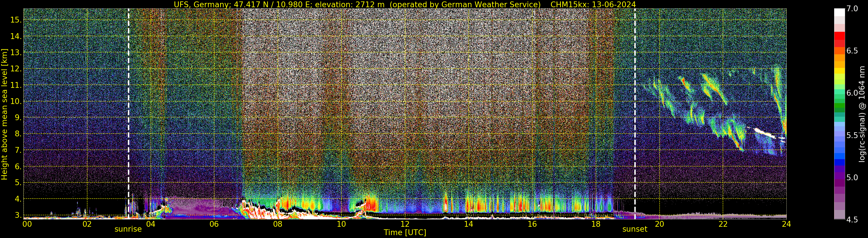
Task: Click the 06 time axis label
Action: 214,224
